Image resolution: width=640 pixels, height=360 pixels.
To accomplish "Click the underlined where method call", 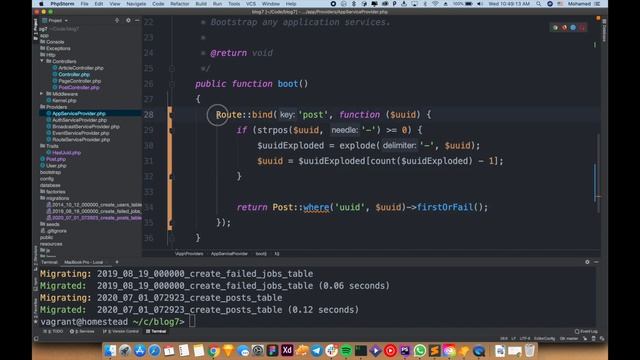I will pos(316,207).
